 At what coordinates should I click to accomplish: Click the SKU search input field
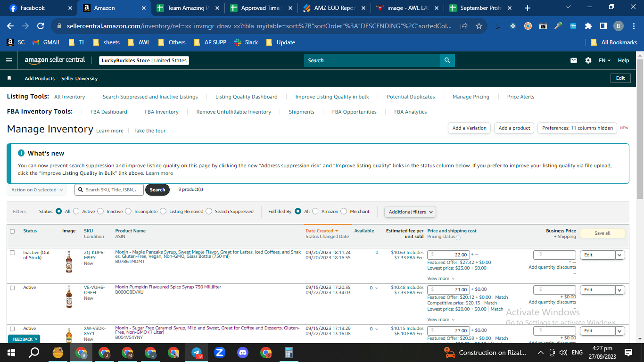click(109, 190)
